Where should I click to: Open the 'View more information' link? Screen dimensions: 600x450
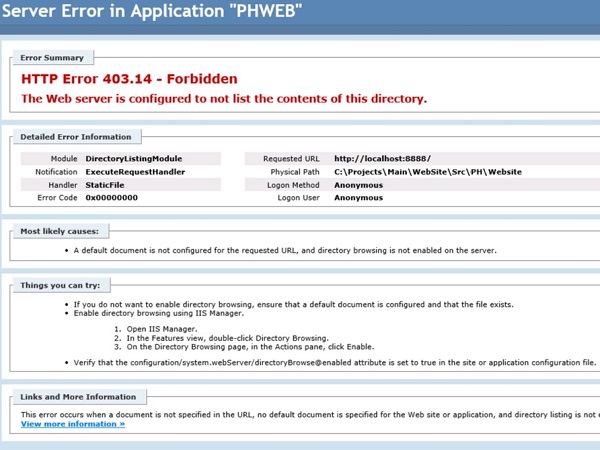[73, 424]
